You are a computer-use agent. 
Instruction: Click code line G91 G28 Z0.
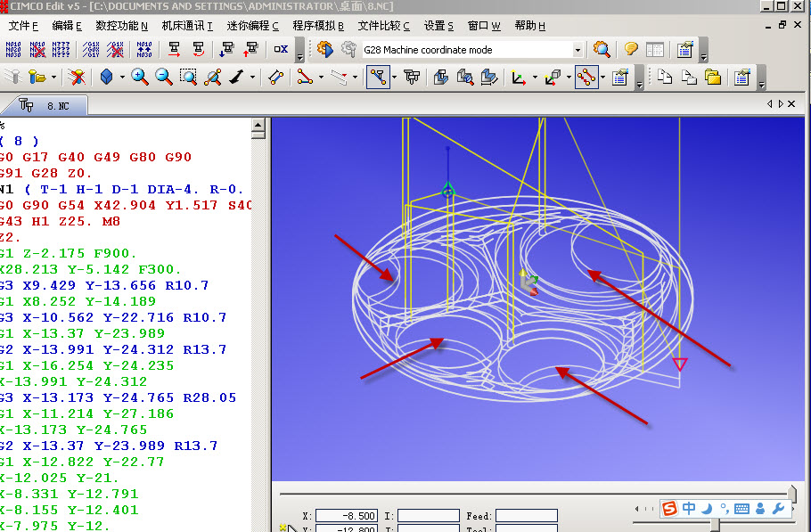(x=45, y=173)
